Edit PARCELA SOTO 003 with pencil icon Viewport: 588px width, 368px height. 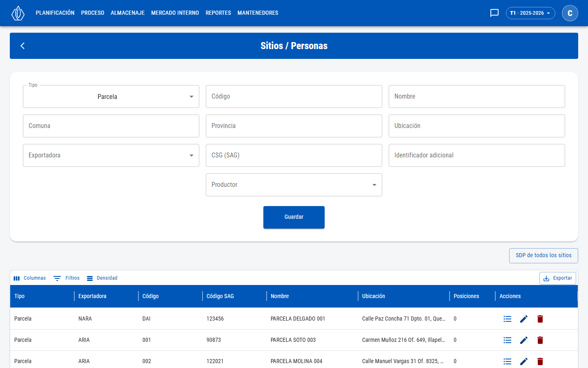524,340
